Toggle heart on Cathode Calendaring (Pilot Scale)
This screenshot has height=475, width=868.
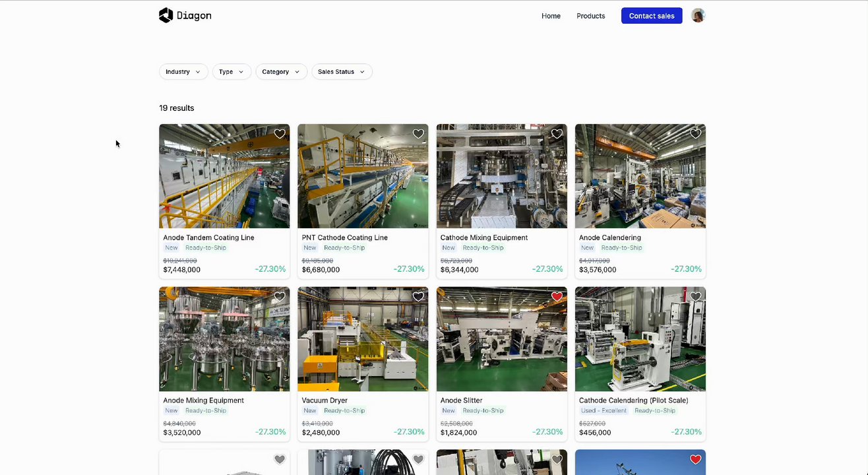coord(695,297)
